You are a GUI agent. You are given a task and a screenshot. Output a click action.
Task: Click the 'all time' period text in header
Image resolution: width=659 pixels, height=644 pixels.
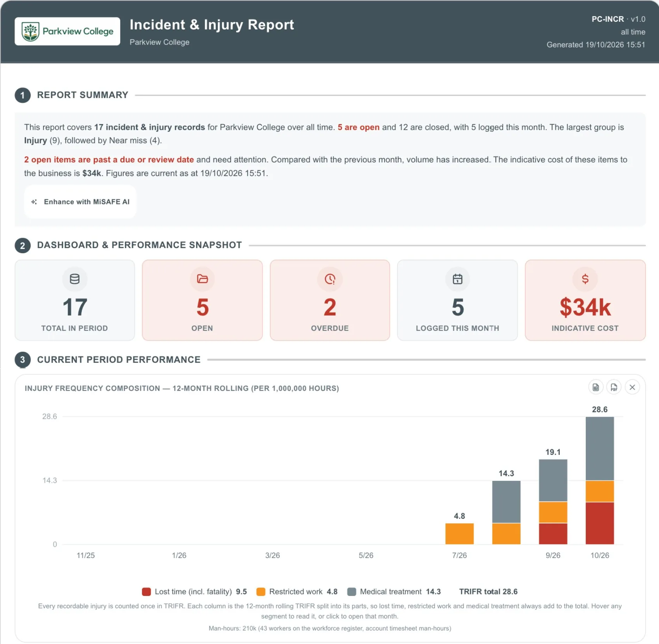coord(633,32)
